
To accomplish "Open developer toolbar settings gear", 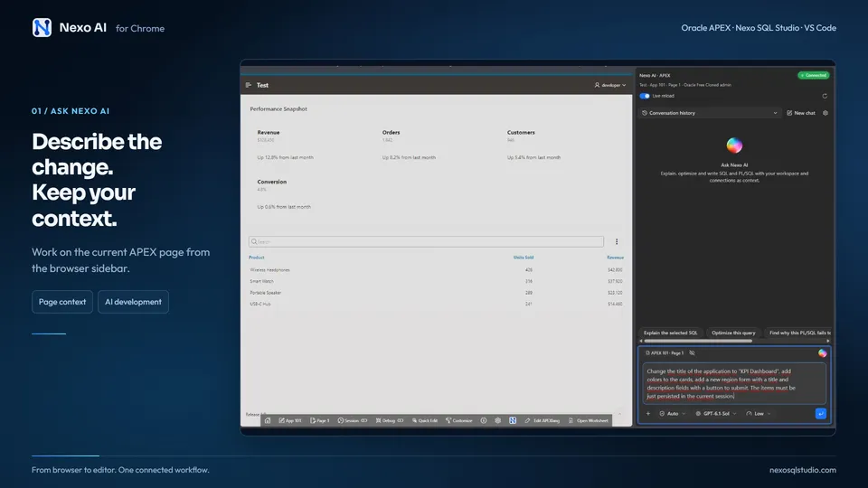I will point(497,420).
